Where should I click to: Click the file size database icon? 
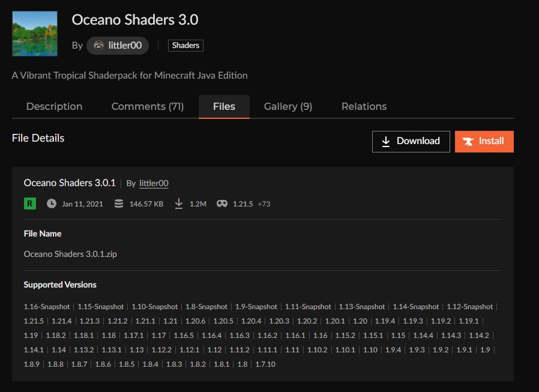118,204
